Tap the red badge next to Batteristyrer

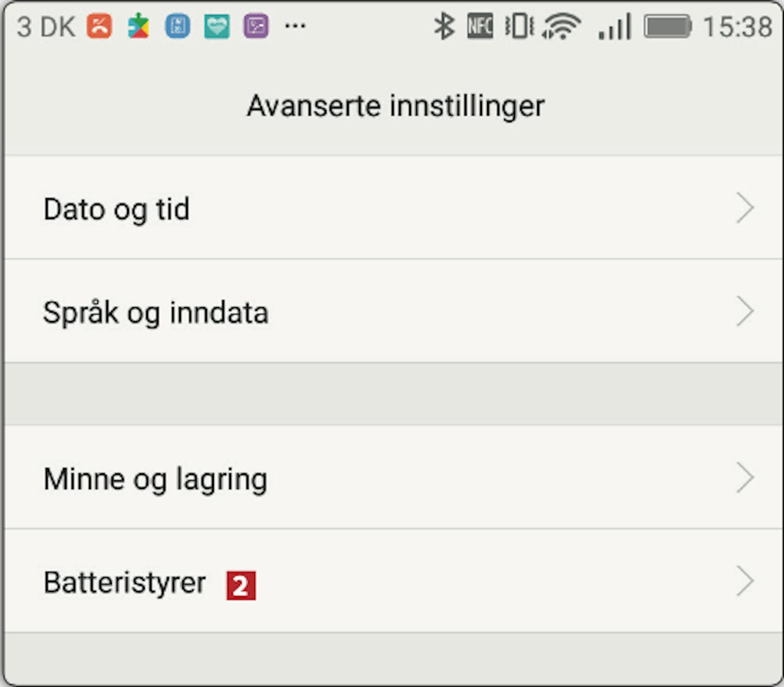[241, 586]
